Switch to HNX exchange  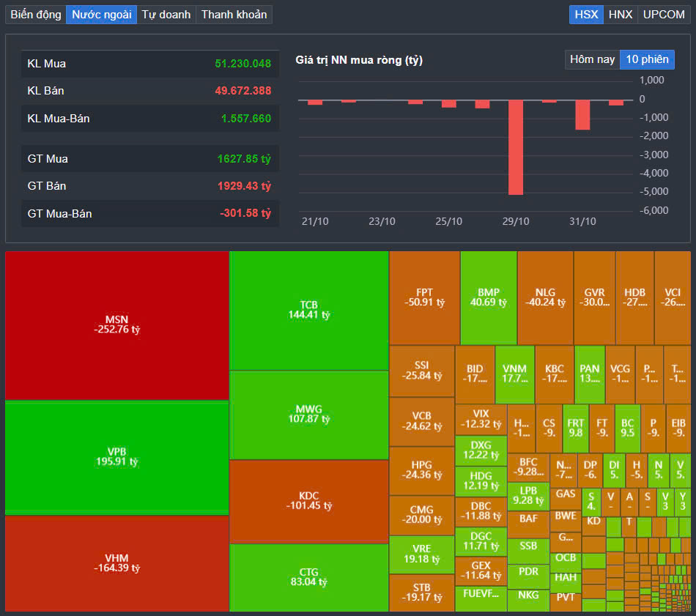click(620, 15)
